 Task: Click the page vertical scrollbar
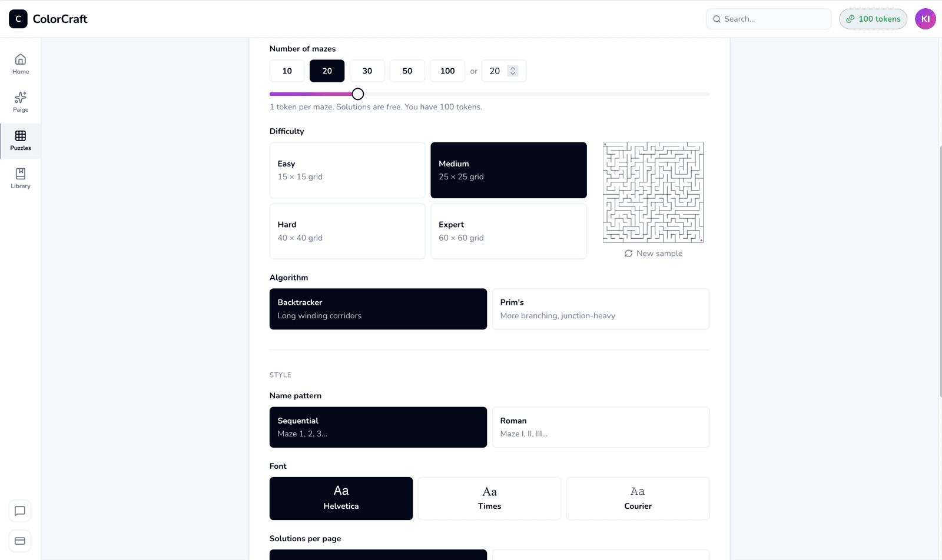[940, 271]
